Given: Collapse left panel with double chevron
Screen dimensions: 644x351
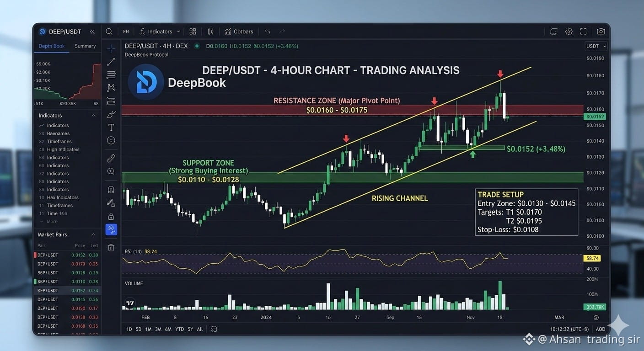Looking at the screenshot, I should pyautogui.click(x=92, y=32).
